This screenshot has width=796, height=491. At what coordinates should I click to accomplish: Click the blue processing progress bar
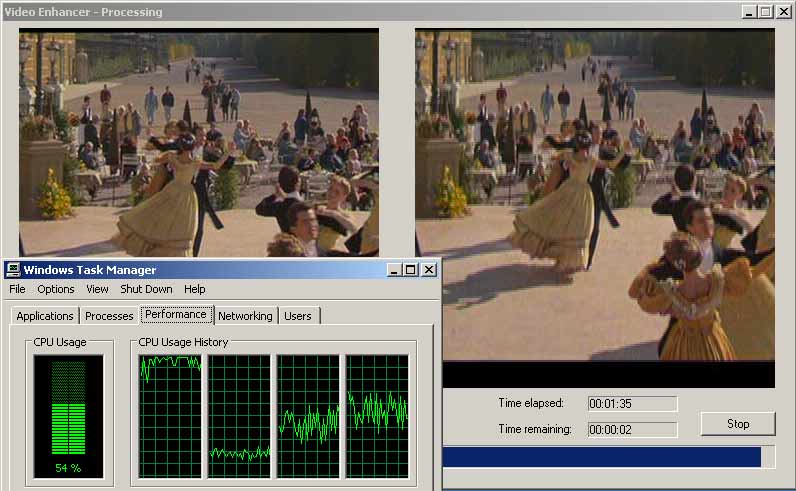[x=609, y=456]
